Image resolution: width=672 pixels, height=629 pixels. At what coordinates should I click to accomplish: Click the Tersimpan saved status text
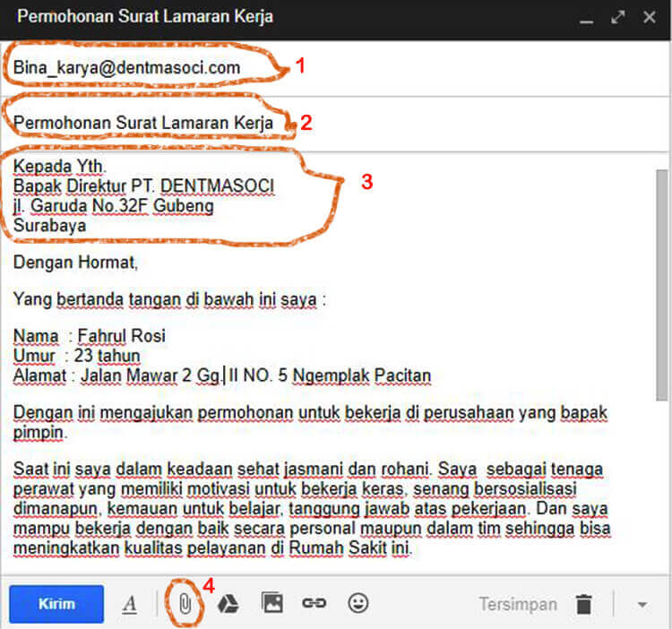point(517,604)
